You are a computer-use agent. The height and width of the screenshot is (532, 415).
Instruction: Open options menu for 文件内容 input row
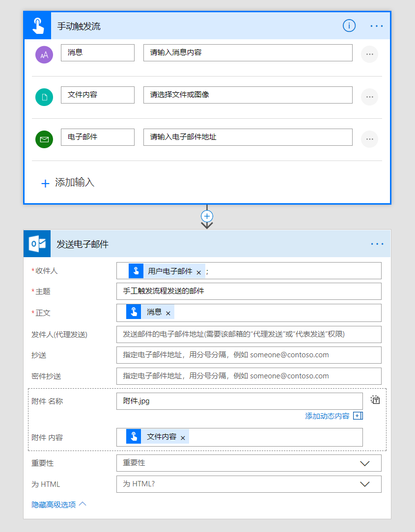click(369, 97)
